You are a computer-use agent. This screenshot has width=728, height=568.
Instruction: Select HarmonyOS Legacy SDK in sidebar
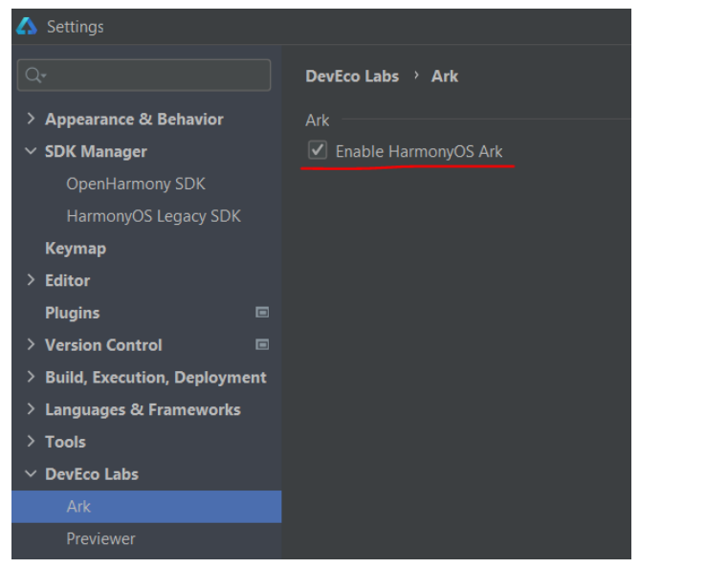coord(153,216)
